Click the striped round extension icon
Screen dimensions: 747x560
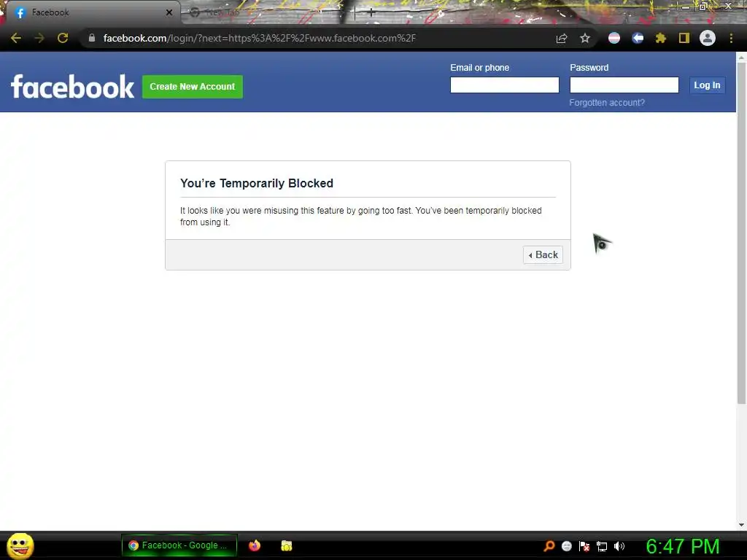coord(614,38)
